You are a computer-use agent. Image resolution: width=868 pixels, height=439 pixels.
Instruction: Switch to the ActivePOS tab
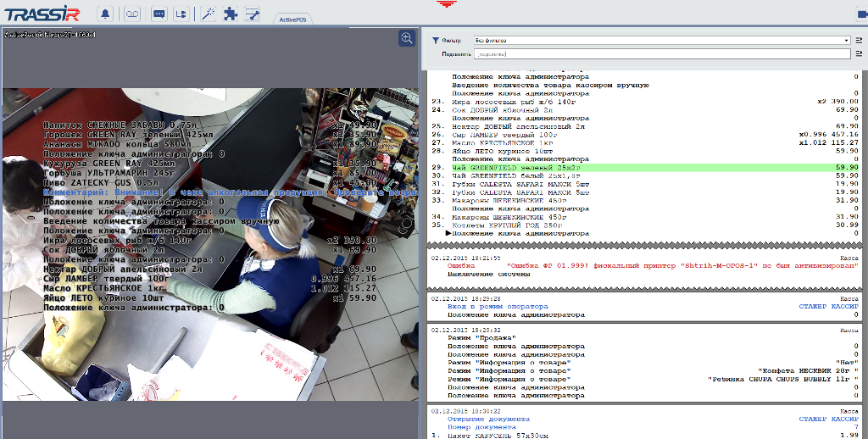292,19
